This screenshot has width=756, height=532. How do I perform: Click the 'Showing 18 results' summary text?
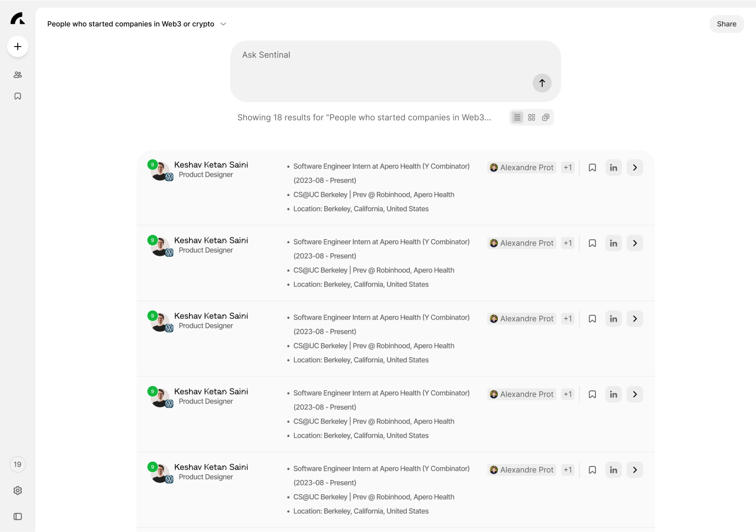click(364, 118)
